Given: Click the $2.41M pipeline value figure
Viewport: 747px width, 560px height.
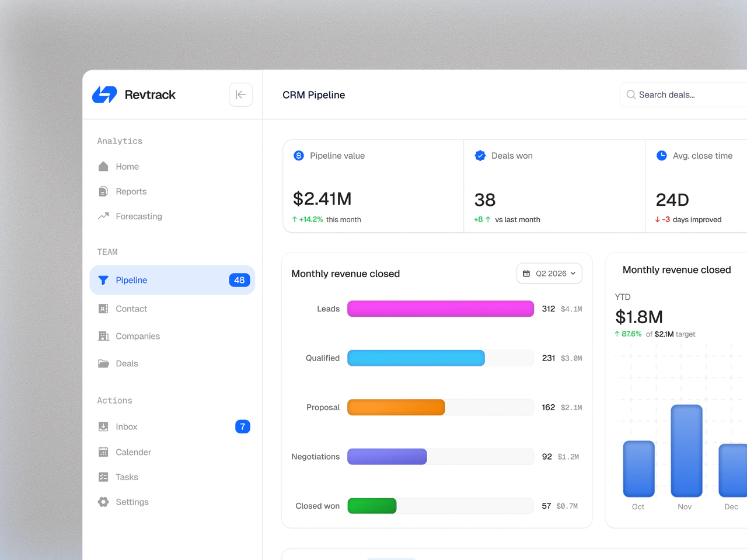Looking at the screenshot, I should tap(322, 199).
